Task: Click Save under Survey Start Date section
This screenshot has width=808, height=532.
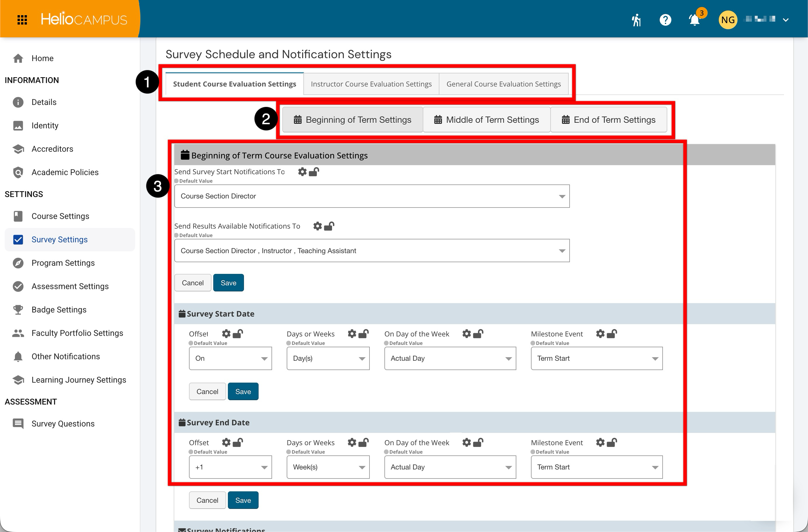Action: [x=243, y=391]
